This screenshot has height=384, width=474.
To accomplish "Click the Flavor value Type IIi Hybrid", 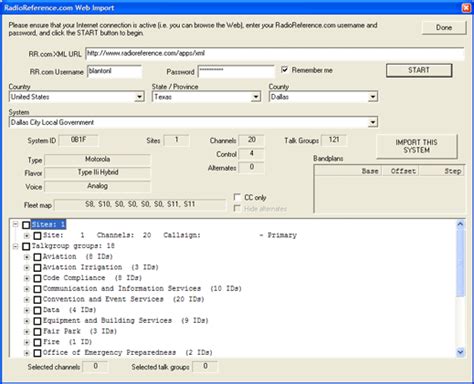I will [x=97, y=173].
